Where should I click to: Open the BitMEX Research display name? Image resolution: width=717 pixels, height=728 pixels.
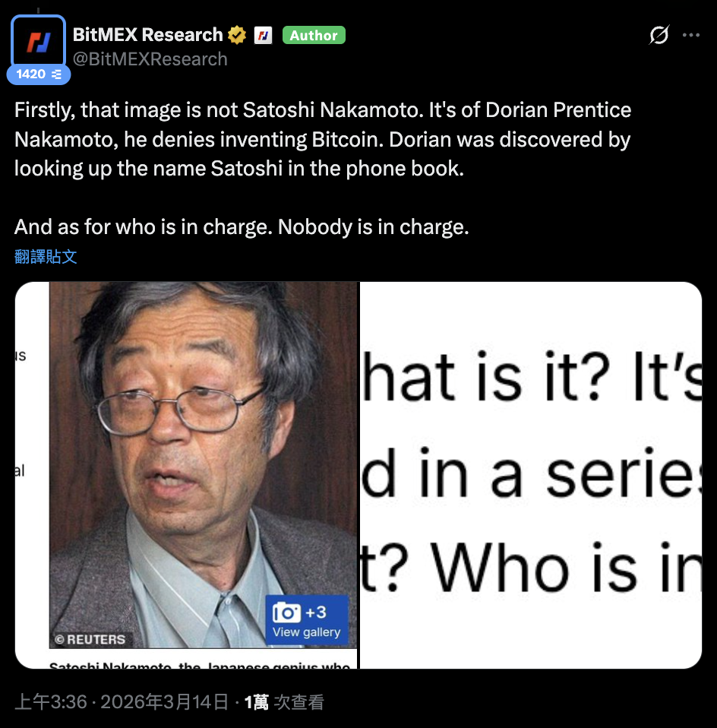point(147,35)
